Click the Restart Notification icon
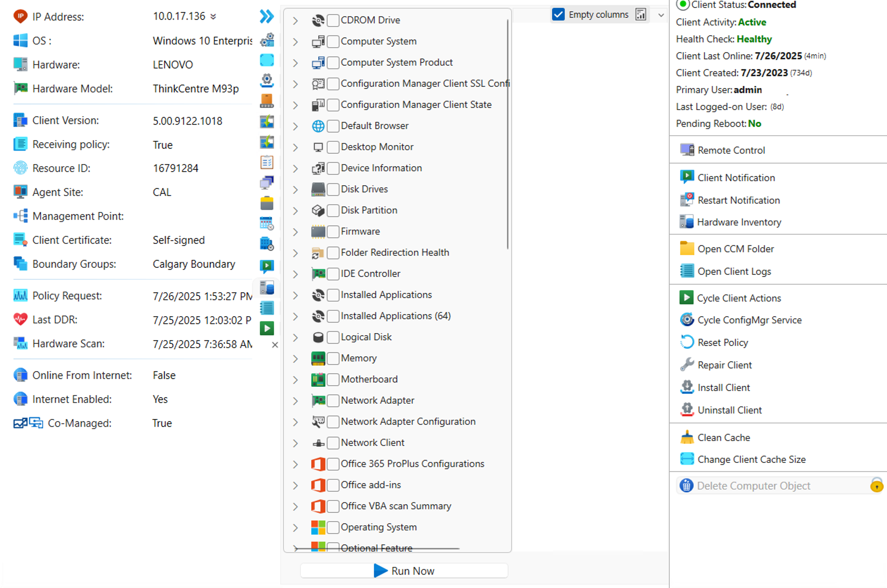Image resolution: width=887 pixels, height=588 pixels. pos(687,200)
